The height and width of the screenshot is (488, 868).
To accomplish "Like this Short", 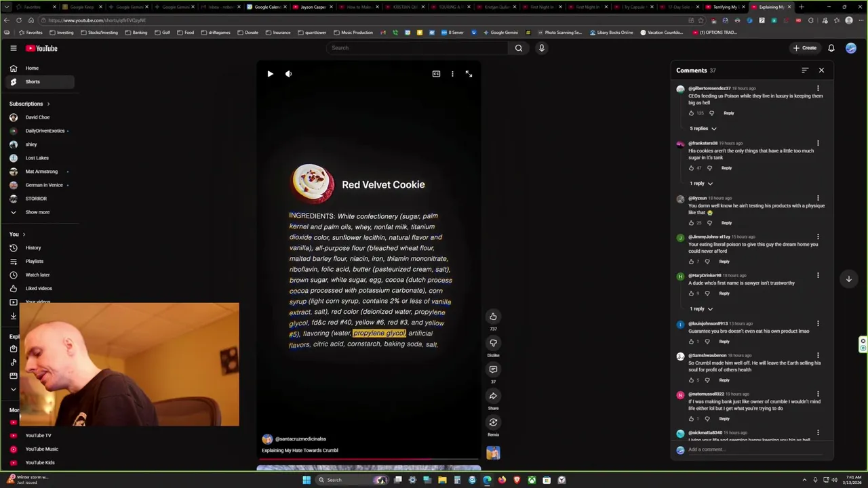I will [493, 317].
